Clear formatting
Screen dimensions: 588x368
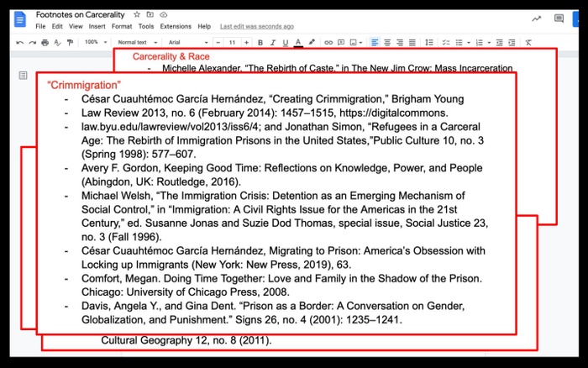[x=528, y=43]
